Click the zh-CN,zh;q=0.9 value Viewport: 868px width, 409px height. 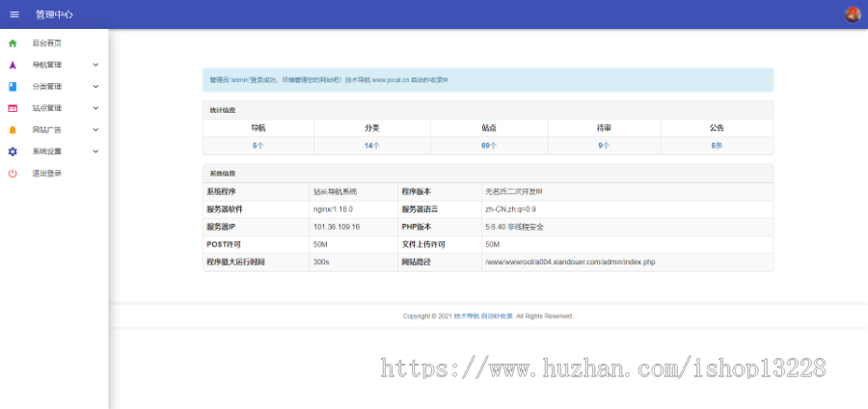click(x=510, y=209)
